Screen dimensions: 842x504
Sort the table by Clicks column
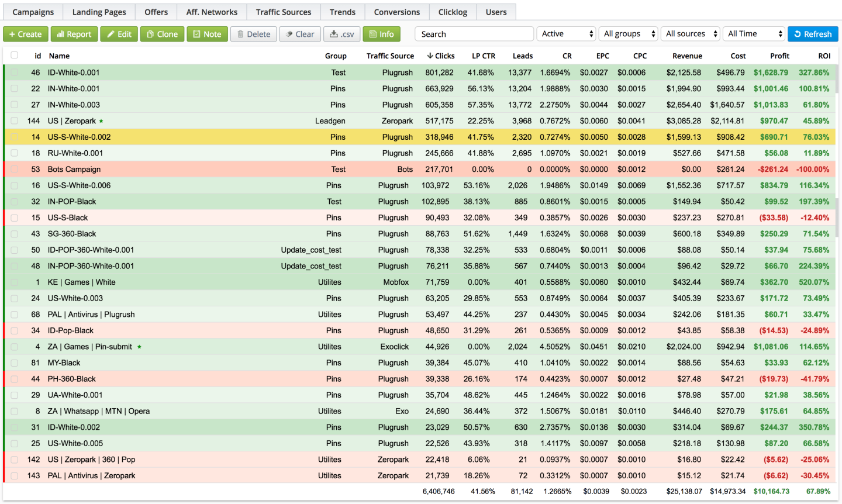pyautogui.click(x=441, y=56)
